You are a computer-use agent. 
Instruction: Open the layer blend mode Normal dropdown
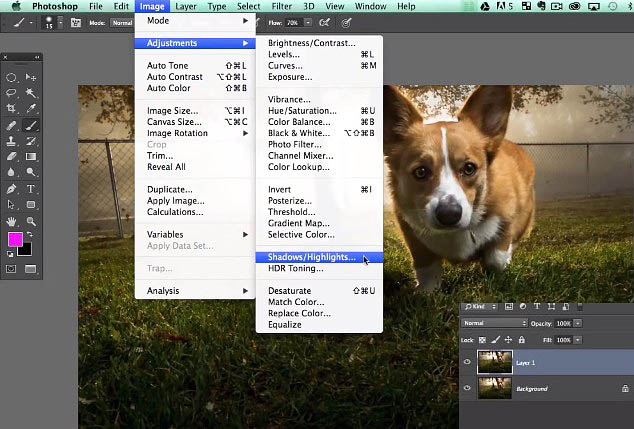coord(495,323)
